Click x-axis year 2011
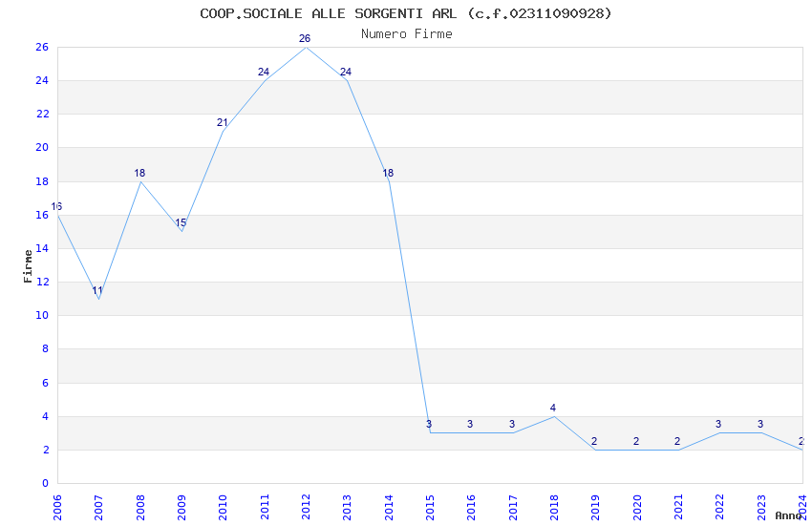The width and height of the screenshot is (812, 525). pos(264,507)
